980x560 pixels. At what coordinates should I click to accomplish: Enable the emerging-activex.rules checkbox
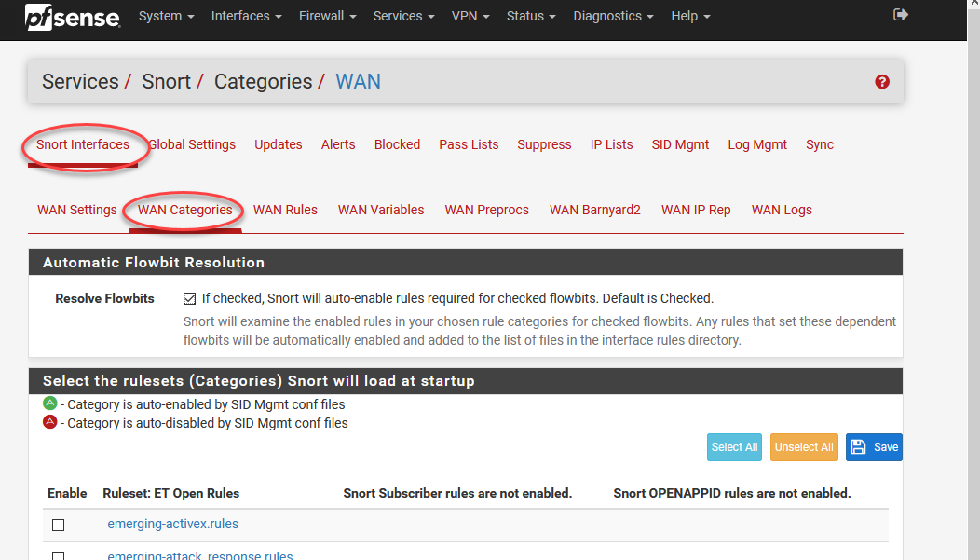pyautogui.click(x=58, y=525)
